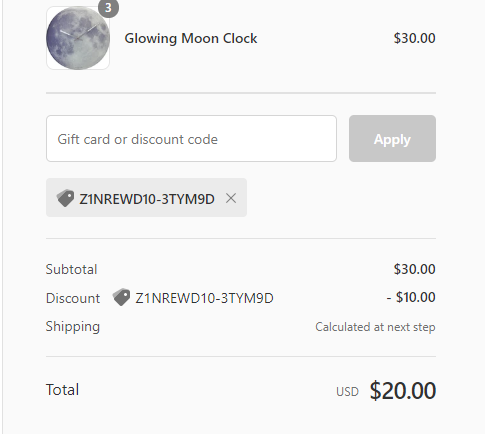Click the Total label
The width and height of the screenshot is (485, 434).
[x=62, y=390]
